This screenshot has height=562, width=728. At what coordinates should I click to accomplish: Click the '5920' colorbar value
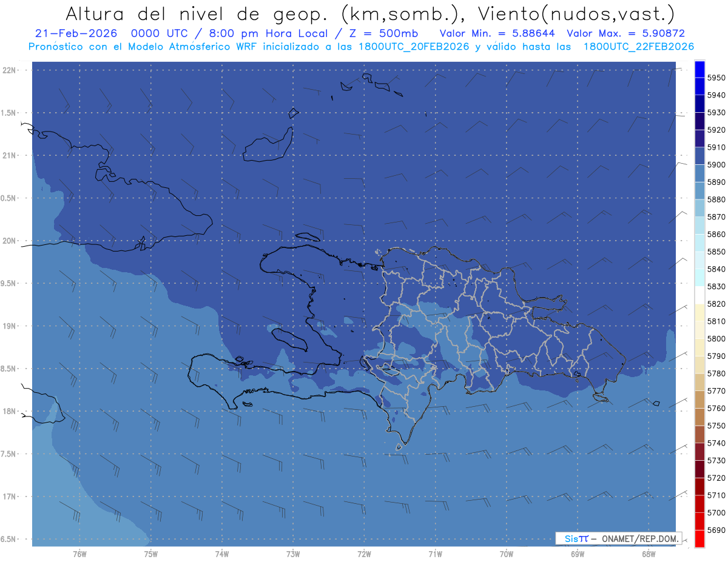716,130
